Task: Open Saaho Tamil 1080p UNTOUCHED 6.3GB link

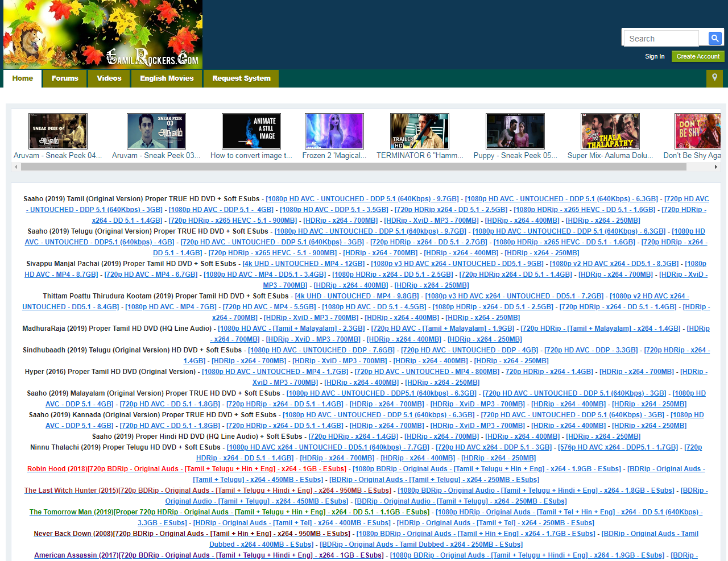Action: click(561, 199)
